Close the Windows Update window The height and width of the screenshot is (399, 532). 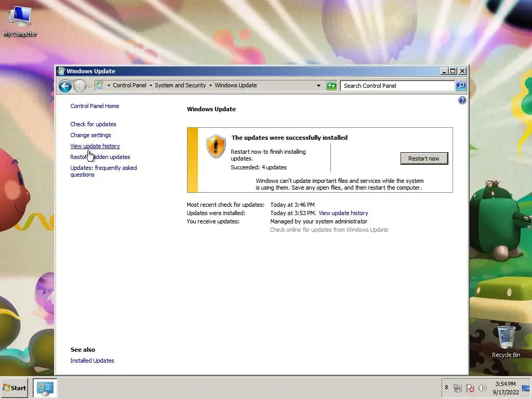[x=462, y=71]
